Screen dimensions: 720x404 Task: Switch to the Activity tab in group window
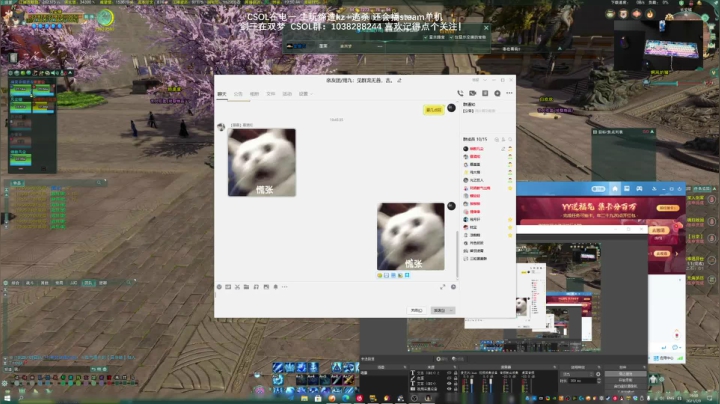(x=287, y=94)
